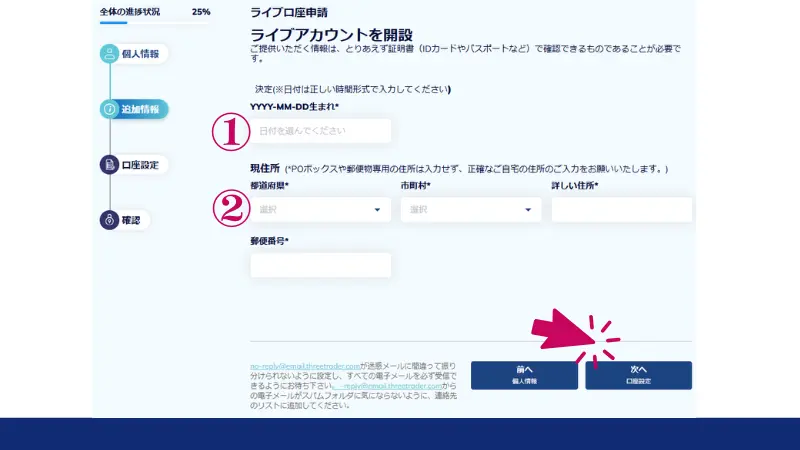
Task: Open the 都道府県 prefecture dropdown
Action: click(x=320, y=210)
